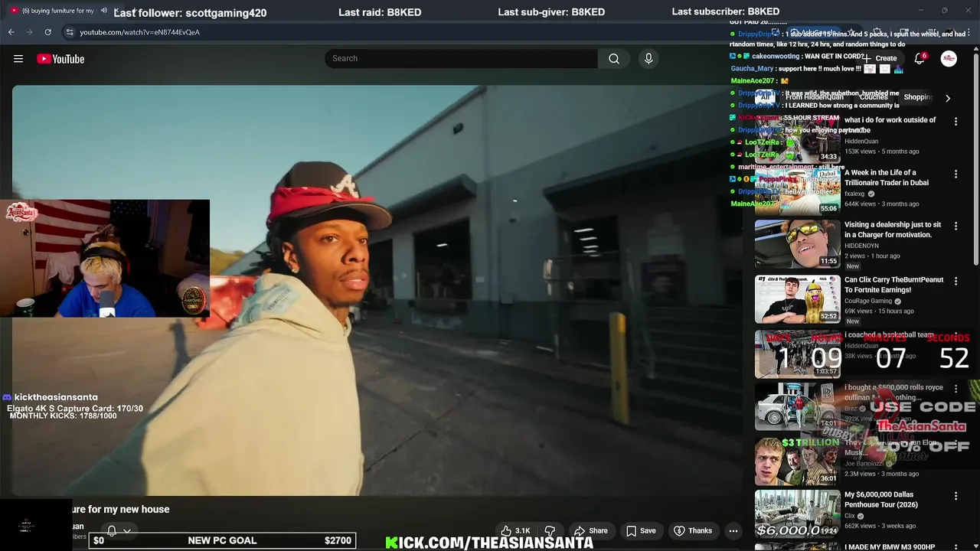The image size is (980, 551).
Task: Open 'A Week in the Life' video title
Action: coord(887,178)
